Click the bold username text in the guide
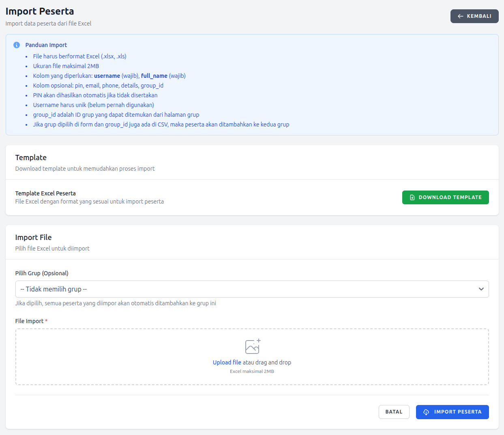The width and height of the screenshot is (504, 435). [x=107, y=76]
